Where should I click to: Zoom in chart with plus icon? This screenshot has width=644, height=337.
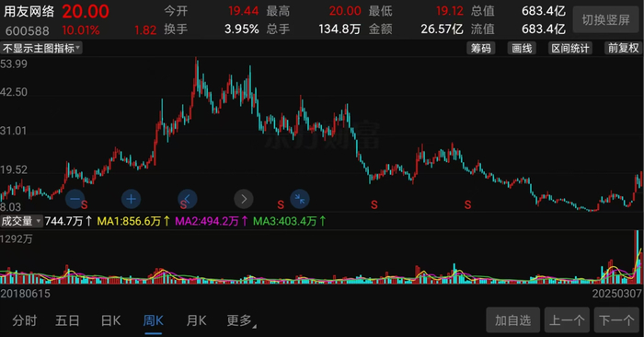click(x=131, y=199)
